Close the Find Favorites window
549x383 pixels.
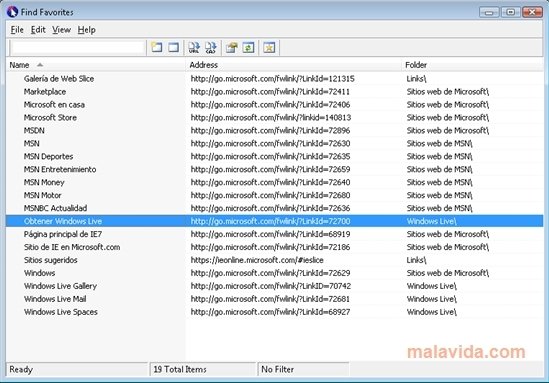[532, 12]
